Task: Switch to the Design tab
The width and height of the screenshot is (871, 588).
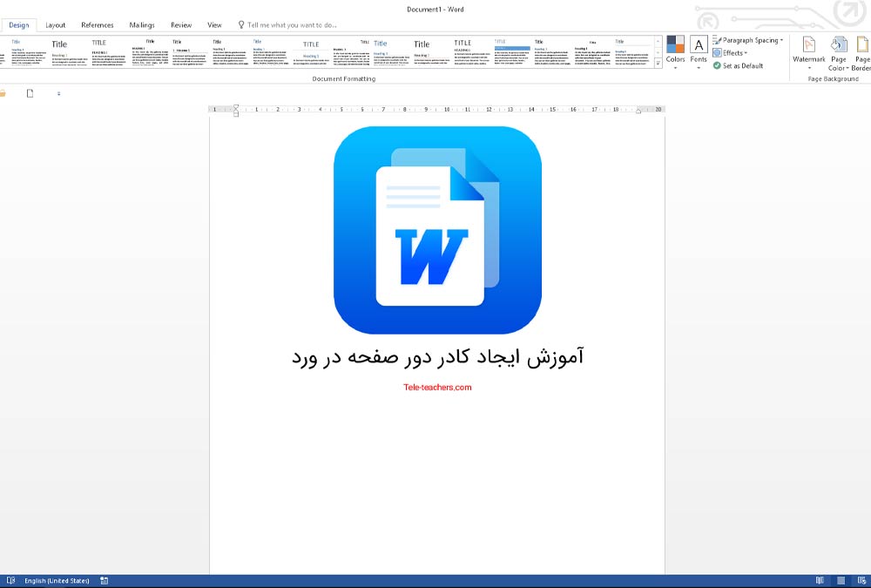Action: point(19,25)
